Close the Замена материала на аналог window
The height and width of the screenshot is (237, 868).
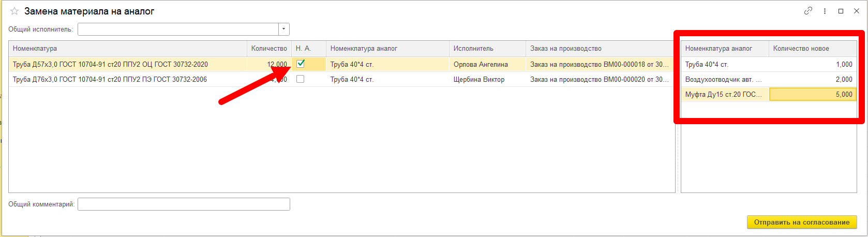pos(857,11)
